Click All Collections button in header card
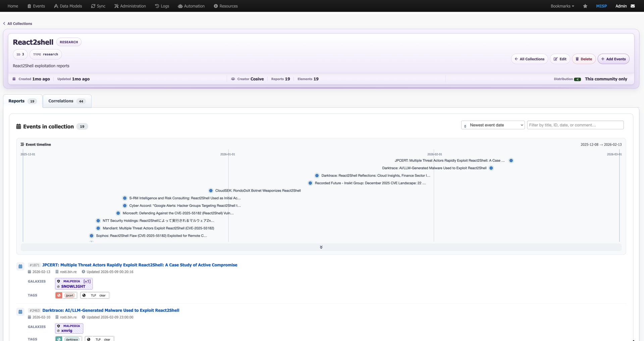644x341 pixels. click(x=529, y=59)
